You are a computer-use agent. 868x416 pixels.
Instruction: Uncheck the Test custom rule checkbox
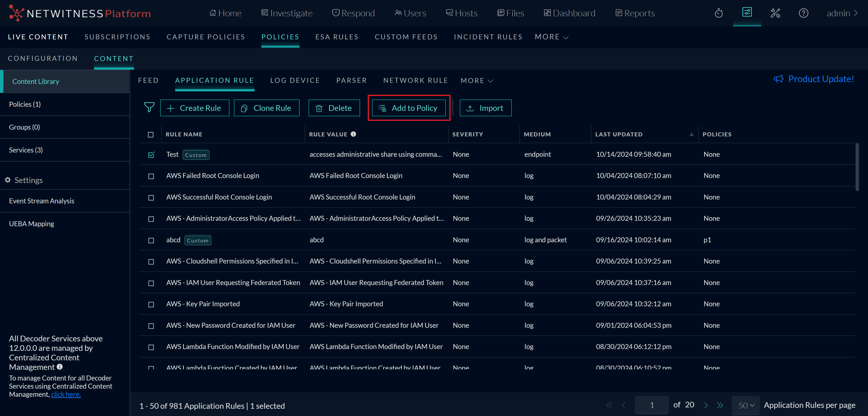point(151,155)
